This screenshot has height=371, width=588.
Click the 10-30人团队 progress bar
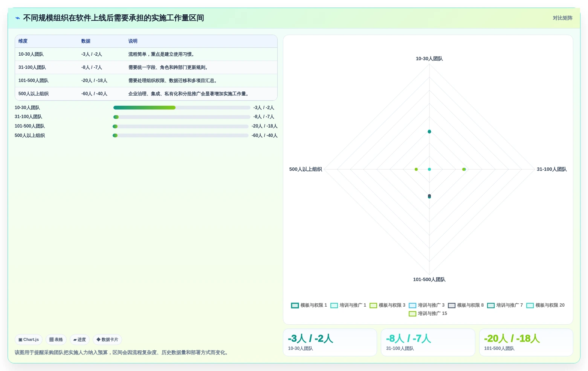click(x=182, y=108)
